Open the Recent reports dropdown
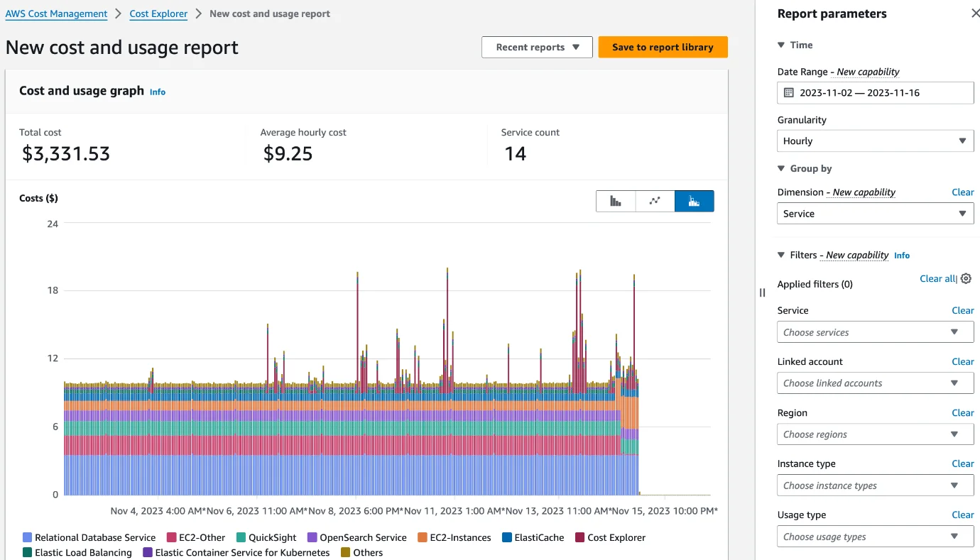 536,48
